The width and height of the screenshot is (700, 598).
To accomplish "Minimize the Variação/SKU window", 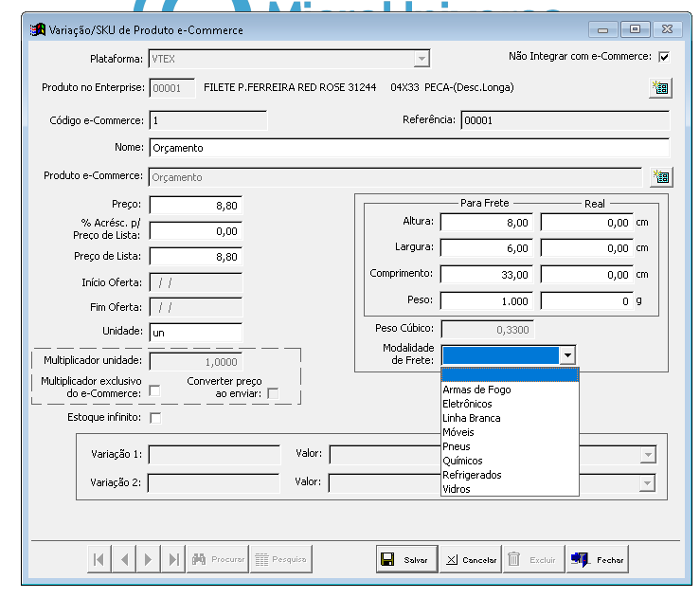I will (602, 29).
